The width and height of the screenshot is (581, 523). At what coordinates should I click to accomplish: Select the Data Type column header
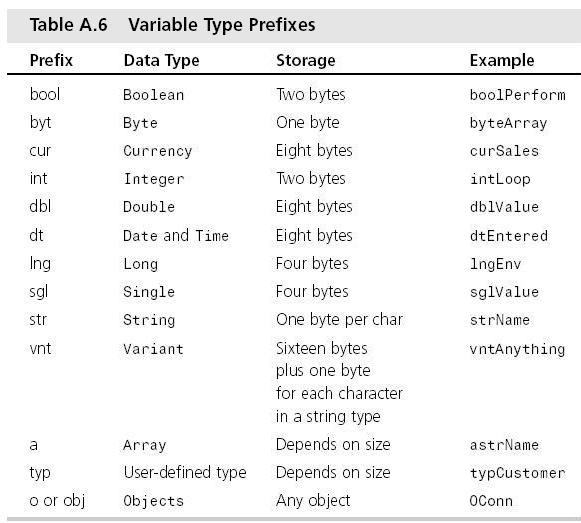pyautogui.click(x=162, y=61)
